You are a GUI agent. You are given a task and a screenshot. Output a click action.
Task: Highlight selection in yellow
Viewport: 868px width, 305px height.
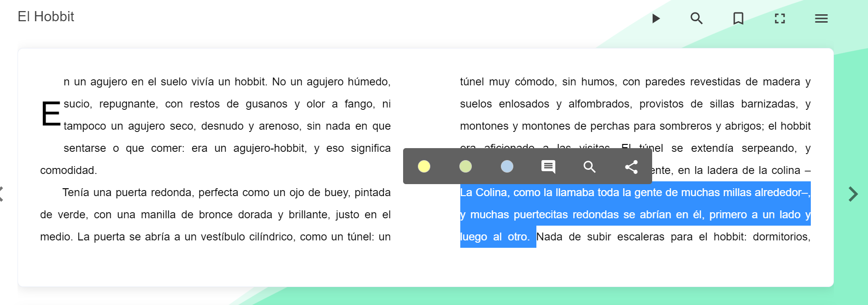pyautogui.click(x=424, y=167)
